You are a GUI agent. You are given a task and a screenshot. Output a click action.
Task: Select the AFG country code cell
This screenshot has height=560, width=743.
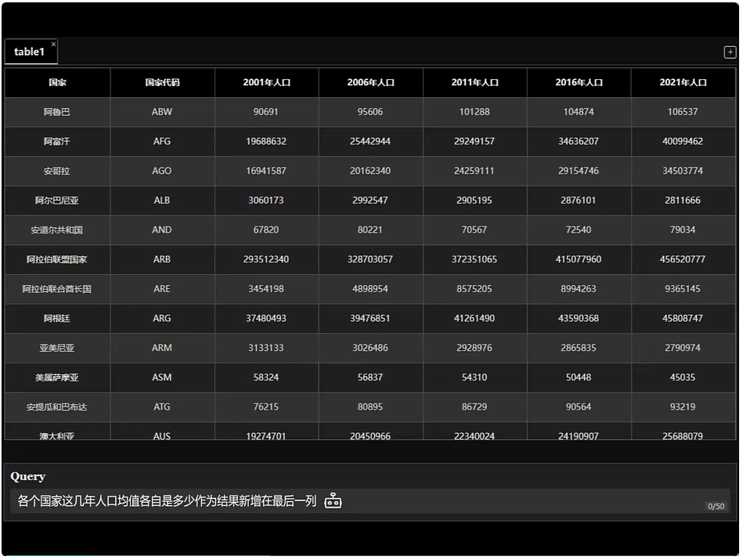162,142
